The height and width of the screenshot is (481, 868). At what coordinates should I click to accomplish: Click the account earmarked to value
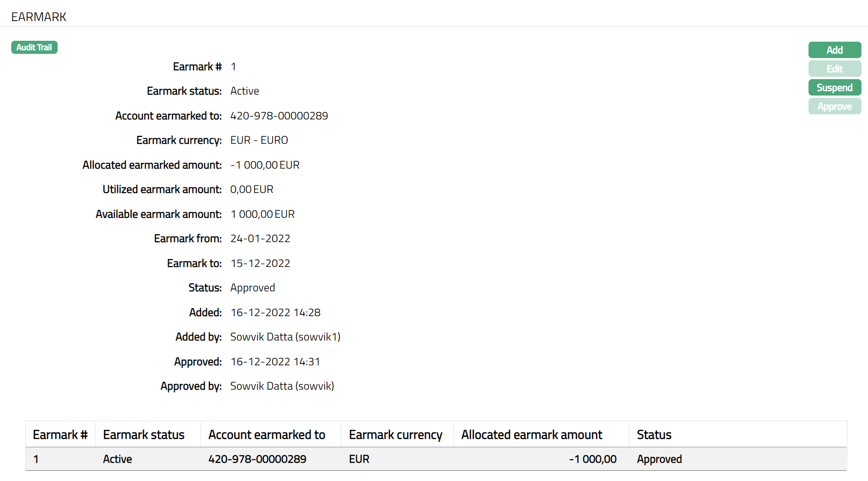click(279, 116)
